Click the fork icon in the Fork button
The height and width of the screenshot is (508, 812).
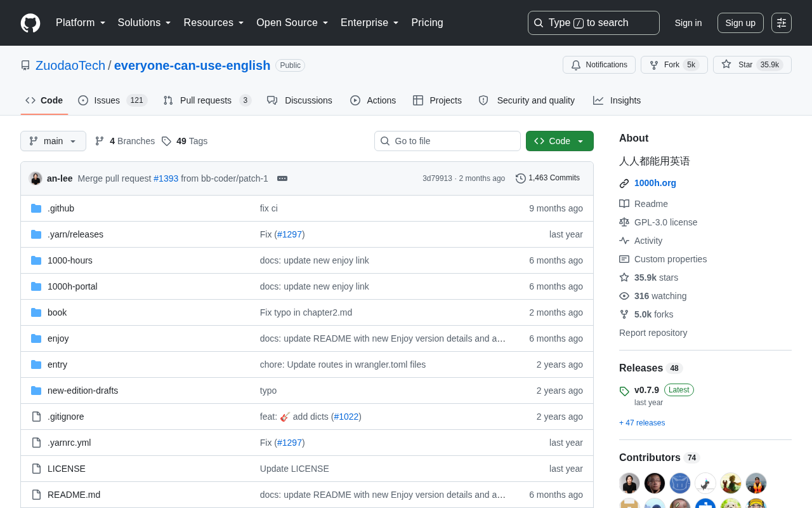coord(654,65)
